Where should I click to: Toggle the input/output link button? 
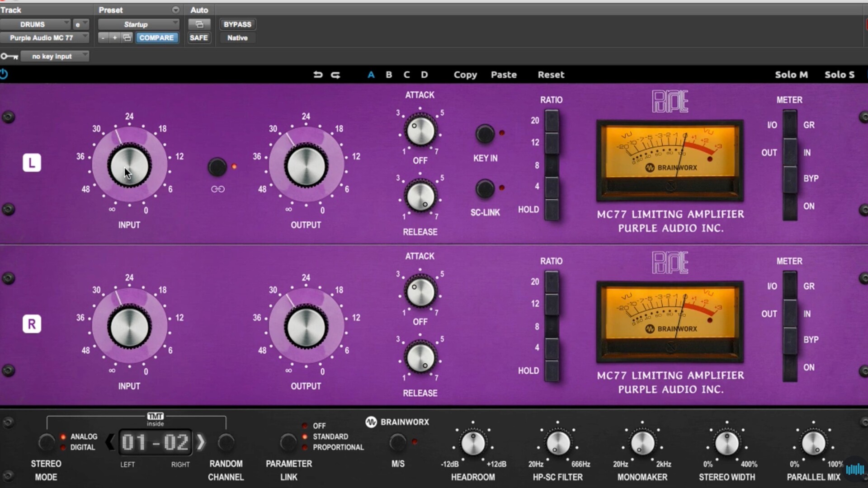217,167
